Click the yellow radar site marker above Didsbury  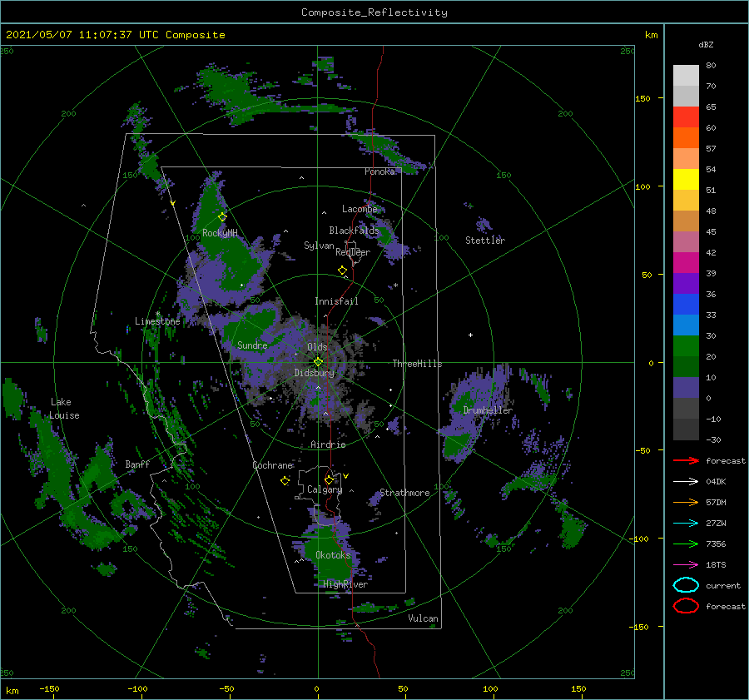(318, 362)
